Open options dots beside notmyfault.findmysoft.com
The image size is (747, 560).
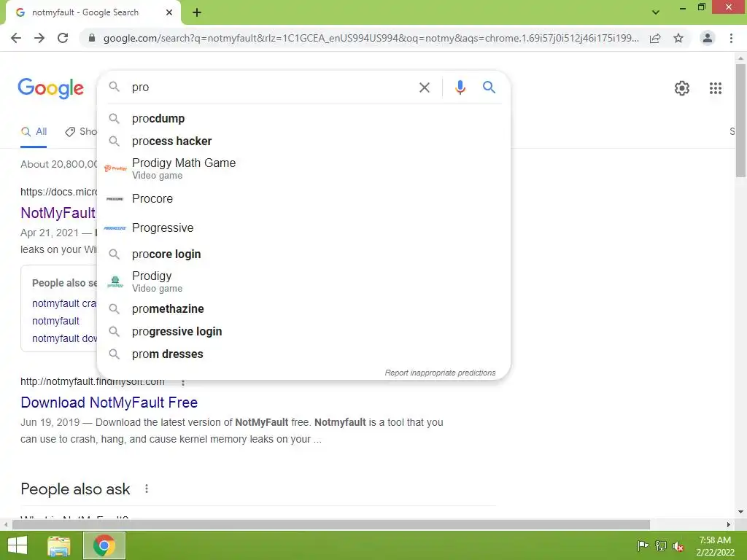tap(183, 382)
